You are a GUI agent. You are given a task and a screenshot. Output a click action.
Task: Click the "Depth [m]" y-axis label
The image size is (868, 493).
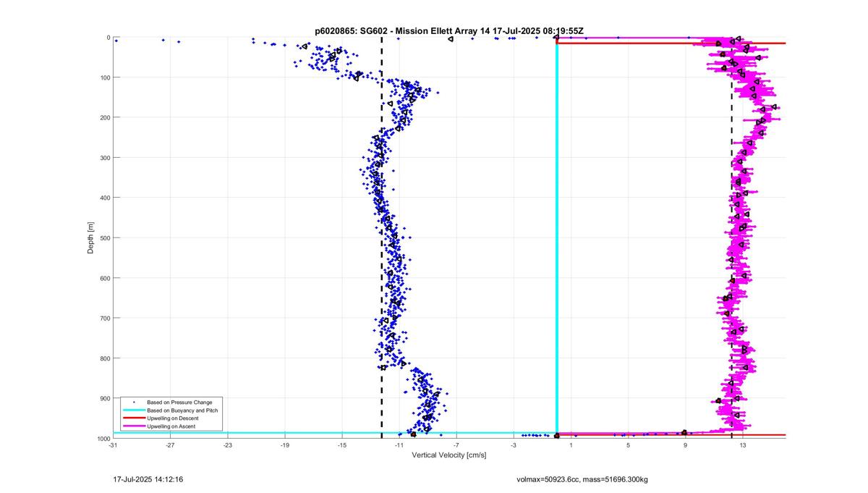click(91, 237)
